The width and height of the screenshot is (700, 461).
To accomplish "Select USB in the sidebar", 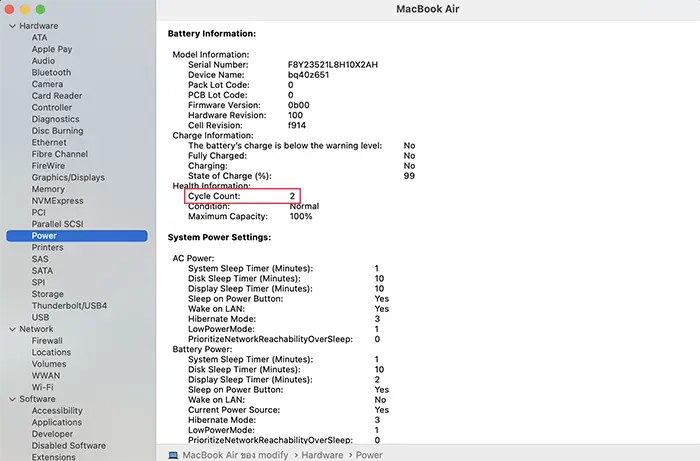I will pyautogui.click(x=41, y=317).
